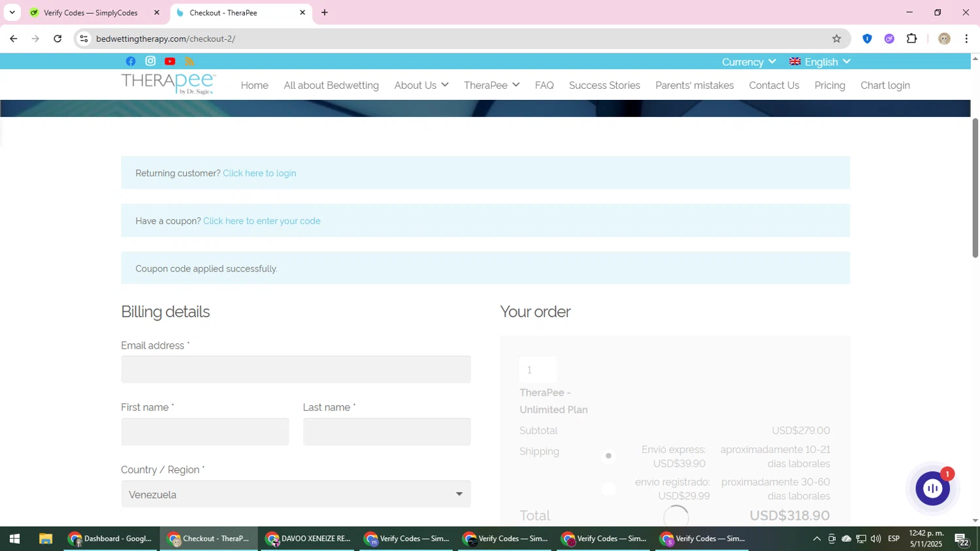This screenshot has width=980, height=551.
Task: Switch to Dashboard Google Chrome taskbar window
Action: click(111, 539)
